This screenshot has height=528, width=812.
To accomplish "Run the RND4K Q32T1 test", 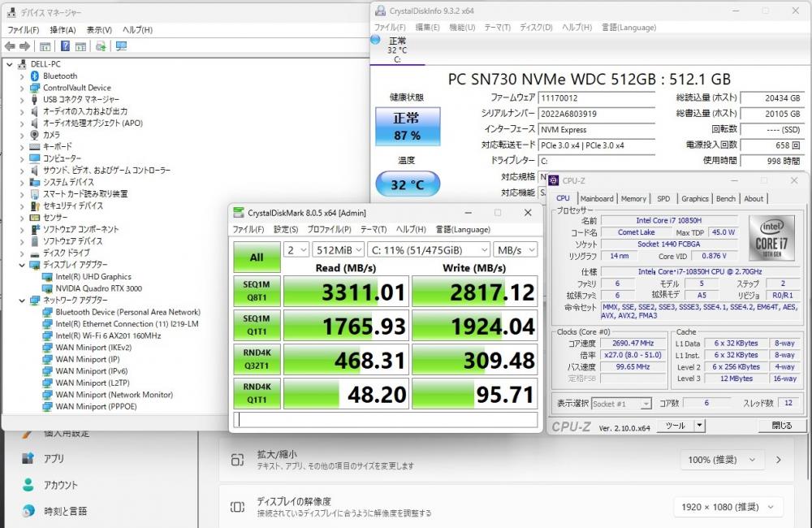I will point(257,360).
